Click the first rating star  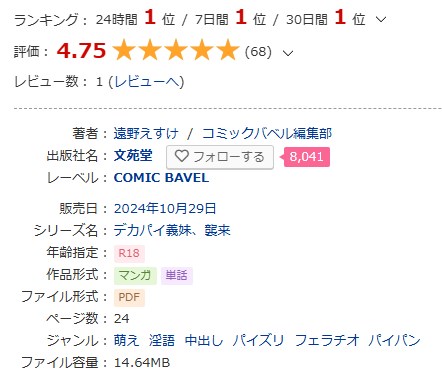124,50
